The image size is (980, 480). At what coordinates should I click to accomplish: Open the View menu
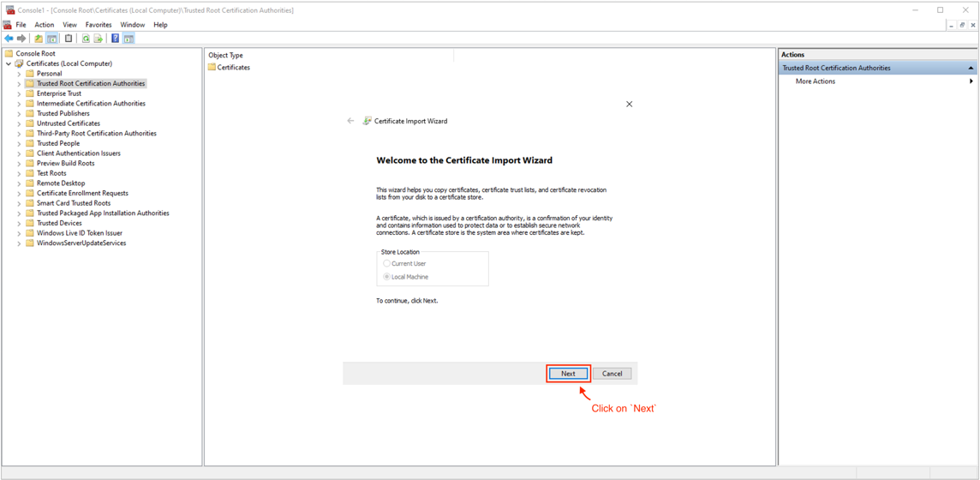pyautogui.click(x=70, y=25)
